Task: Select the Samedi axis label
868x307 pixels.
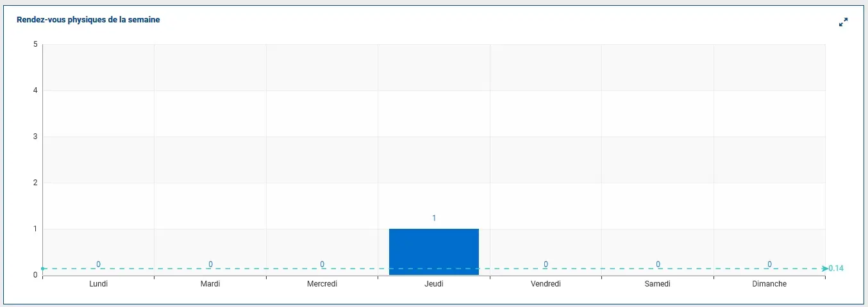Action: click(658, 284)
